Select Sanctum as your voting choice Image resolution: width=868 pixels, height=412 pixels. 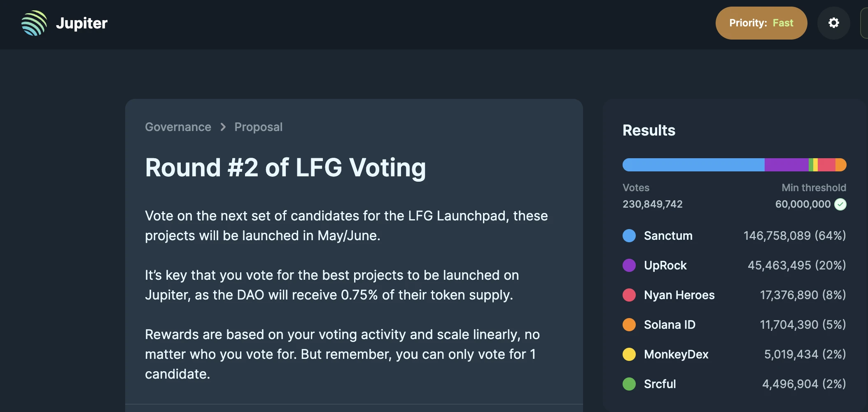click(668, 236)
